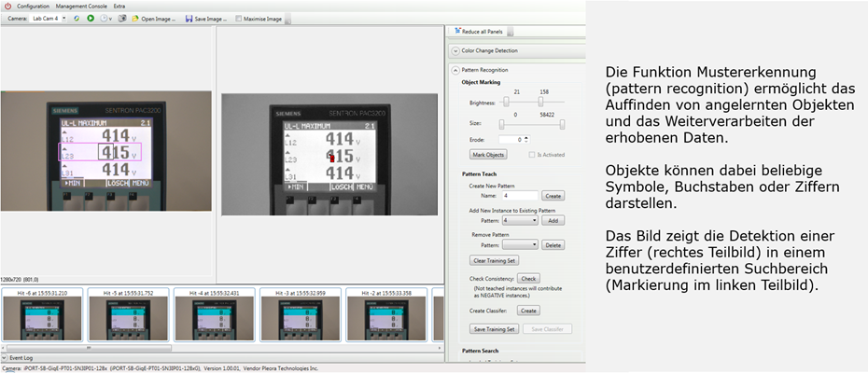Expand the Color Change Detection panel

tap(455, 50)
